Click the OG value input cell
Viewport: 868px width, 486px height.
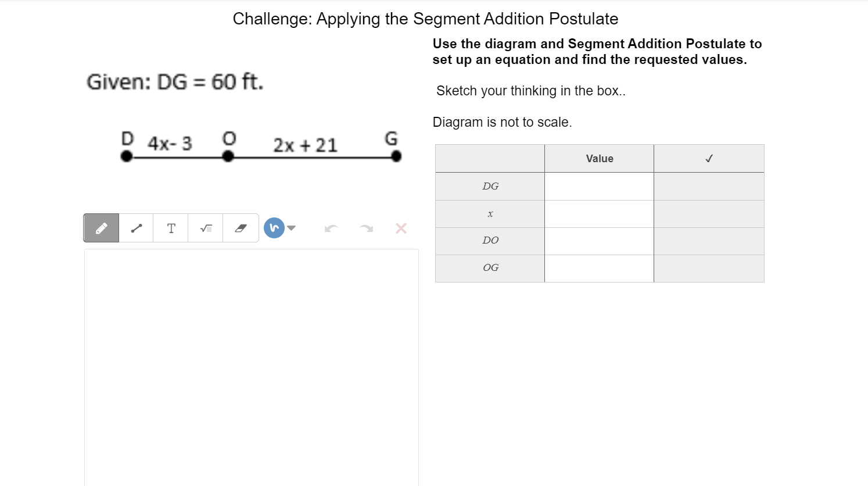(599, 267)
